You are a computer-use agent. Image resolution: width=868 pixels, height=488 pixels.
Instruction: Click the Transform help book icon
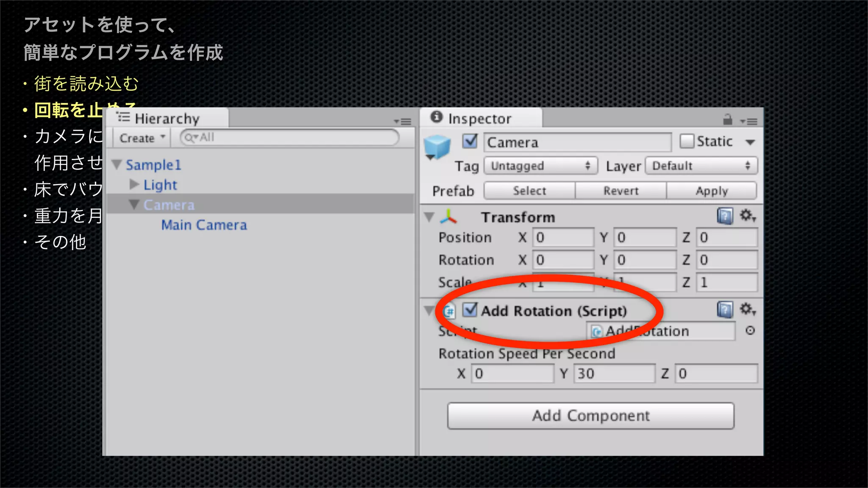click(x=725, y=216)
